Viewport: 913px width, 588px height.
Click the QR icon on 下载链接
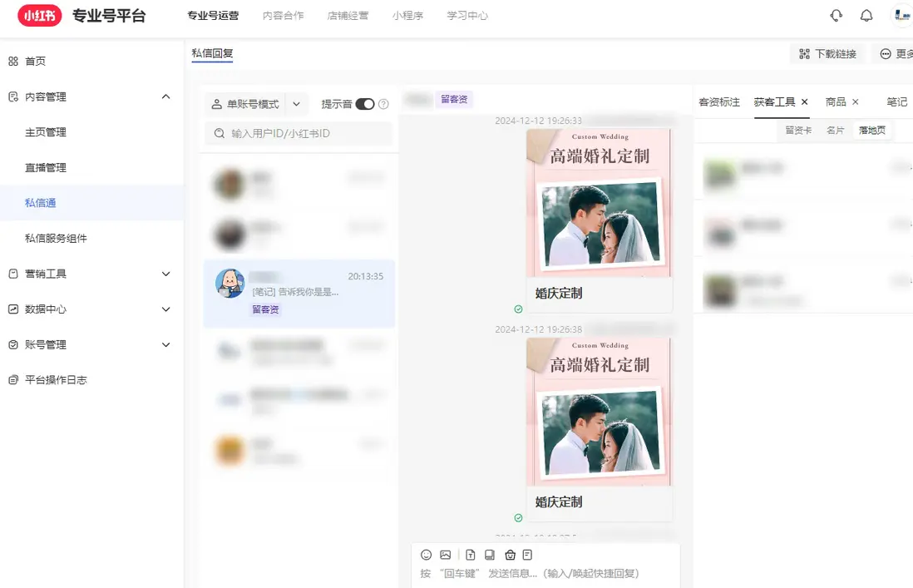(804, 53)
